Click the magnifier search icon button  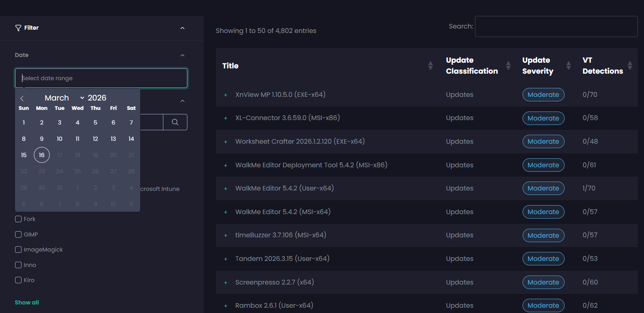pyautogui.click(x=175, y=122)
